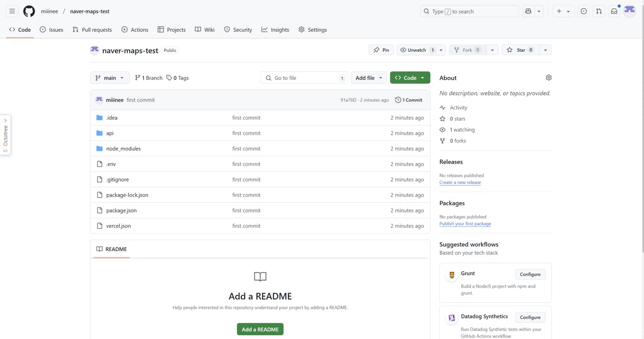Open the .env file
Image resolution: width=644 pixels, height=339 pixels.
click(111, 164)
